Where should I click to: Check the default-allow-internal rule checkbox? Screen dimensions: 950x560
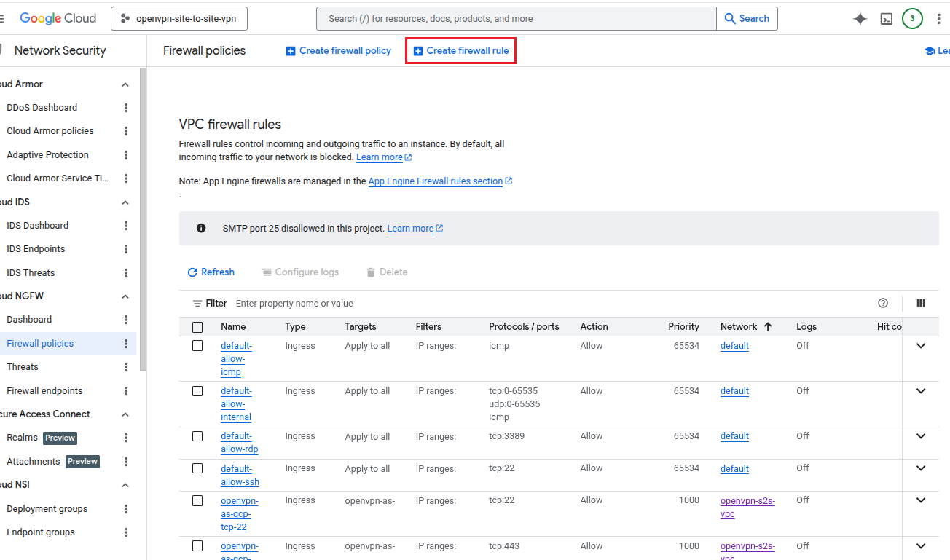[197, 391]
